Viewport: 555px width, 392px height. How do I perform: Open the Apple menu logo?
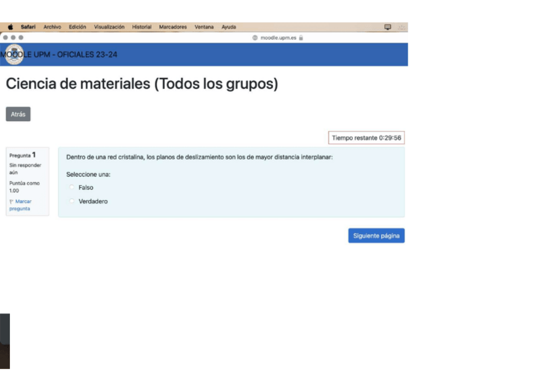[10, 27]
